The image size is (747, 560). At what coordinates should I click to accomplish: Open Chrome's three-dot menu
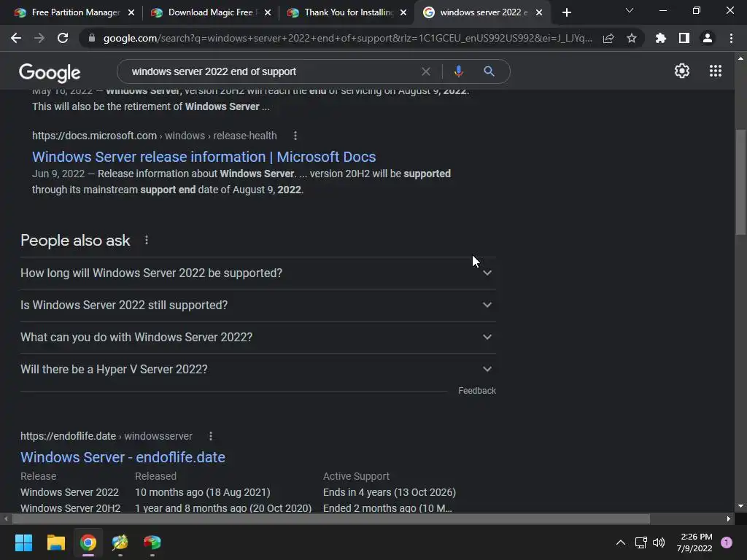731,38
